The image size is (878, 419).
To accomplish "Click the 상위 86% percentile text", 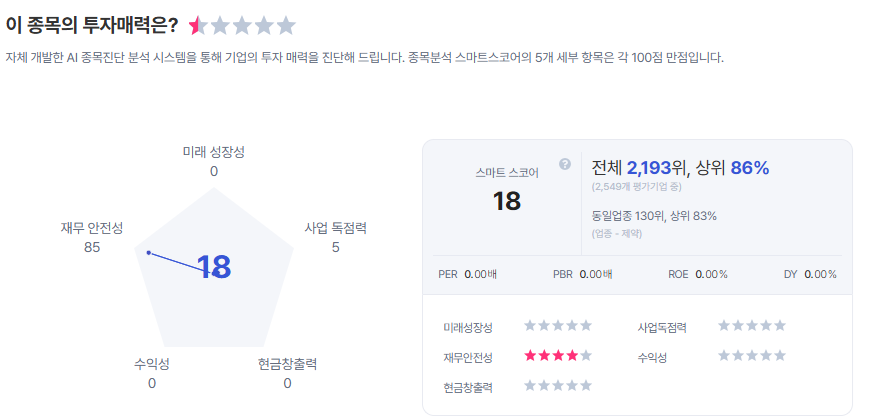I will (x=734, y=167).
